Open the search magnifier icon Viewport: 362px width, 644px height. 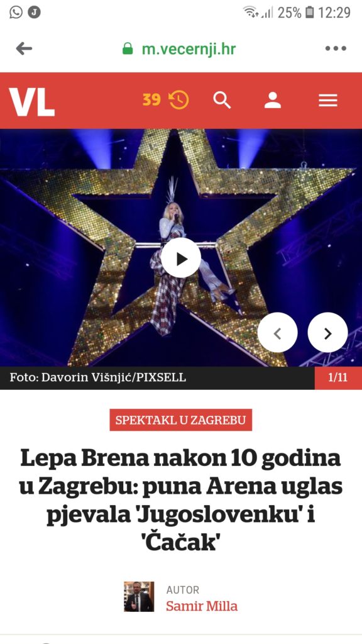tap(222, 100)
